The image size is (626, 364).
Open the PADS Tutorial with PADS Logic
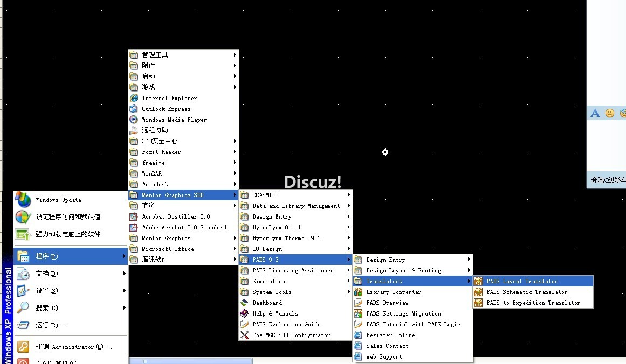click(413, 324)
